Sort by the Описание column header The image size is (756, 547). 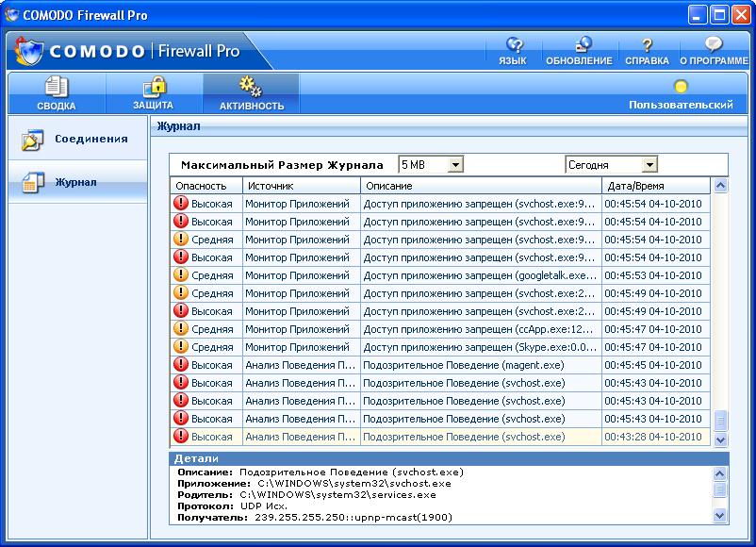tap(481, 186)
